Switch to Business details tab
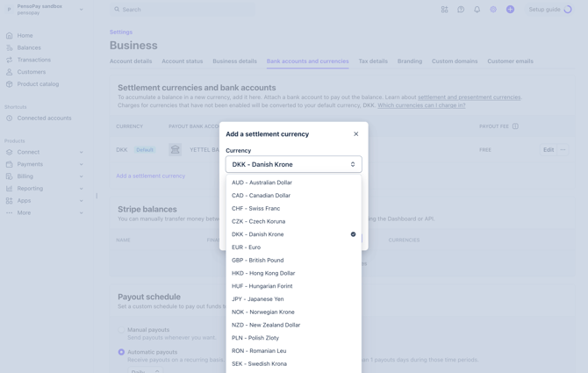588x373 pixels. coord(234,61)
